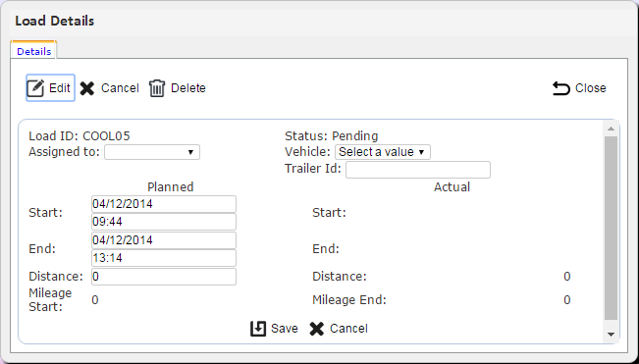The width and height of the screenshot is (639, 364).
Task: Click the Load ID: COOL05 text
Action: pos(80,136)
